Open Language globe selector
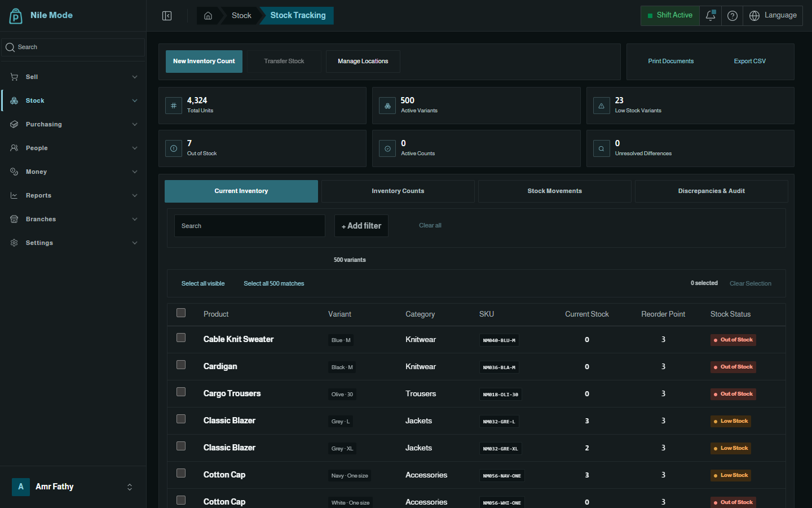 click(773, 16)
